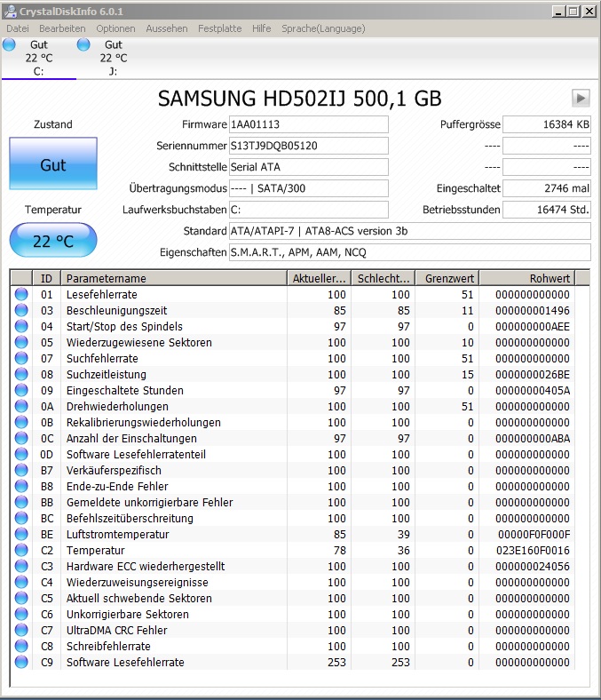Open the Aussehen menu

pos(166,28)
